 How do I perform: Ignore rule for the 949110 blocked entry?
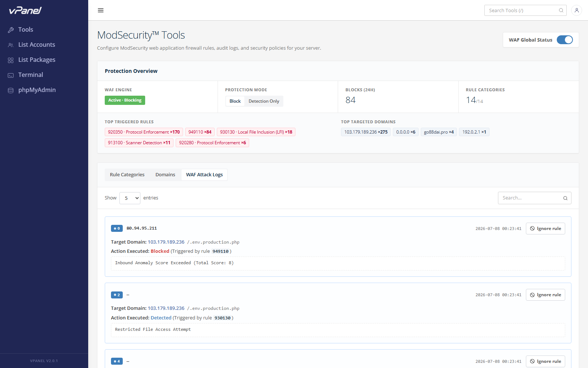545,229
